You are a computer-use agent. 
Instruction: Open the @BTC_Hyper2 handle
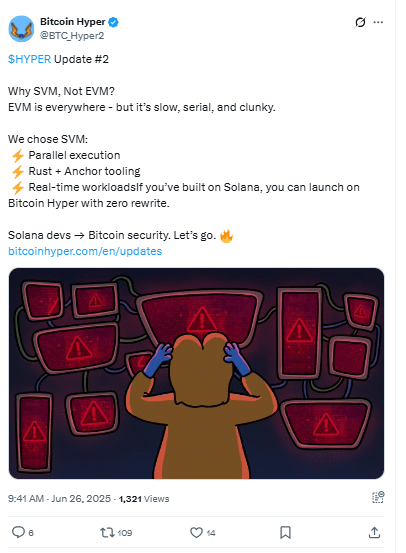pos(72,36)
